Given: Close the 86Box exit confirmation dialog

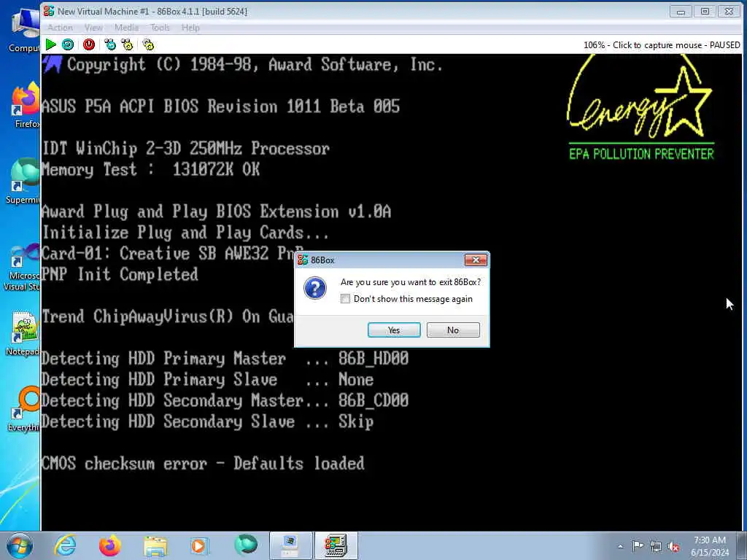Looking at the screenshot, I should (x=476, y=260).
